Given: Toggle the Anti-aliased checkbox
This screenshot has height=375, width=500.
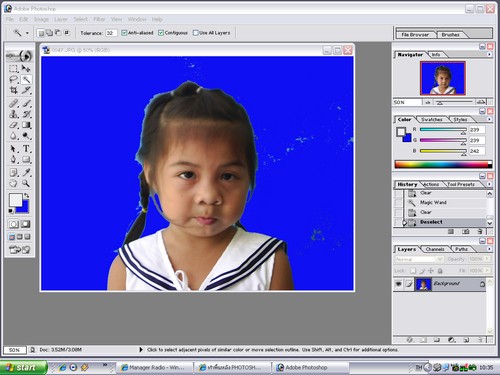Looking at the screenshot, I should (124, 33).
